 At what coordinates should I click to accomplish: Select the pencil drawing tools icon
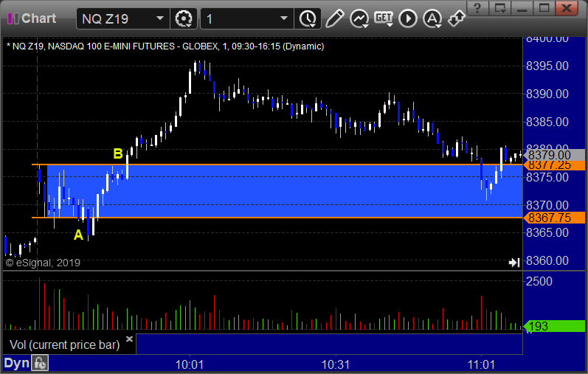(x=334, y=18)
